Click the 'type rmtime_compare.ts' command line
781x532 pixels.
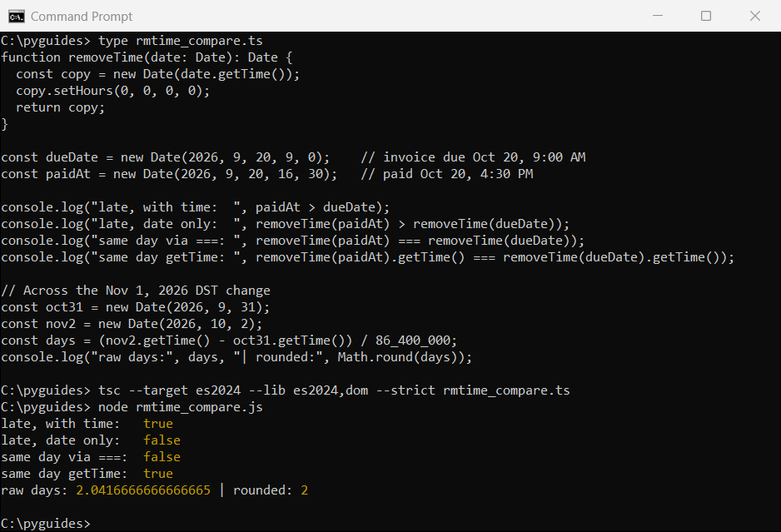[132, 40]
